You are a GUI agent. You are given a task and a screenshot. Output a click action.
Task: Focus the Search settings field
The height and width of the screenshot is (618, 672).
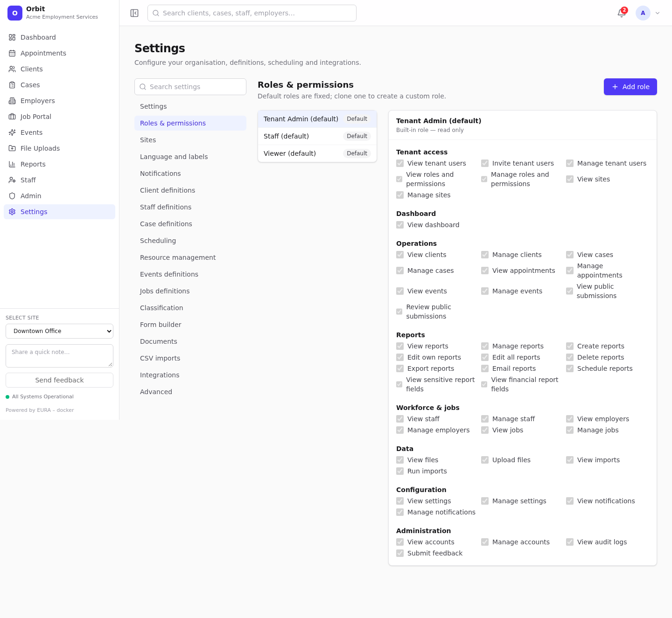[x=190, y=87]
